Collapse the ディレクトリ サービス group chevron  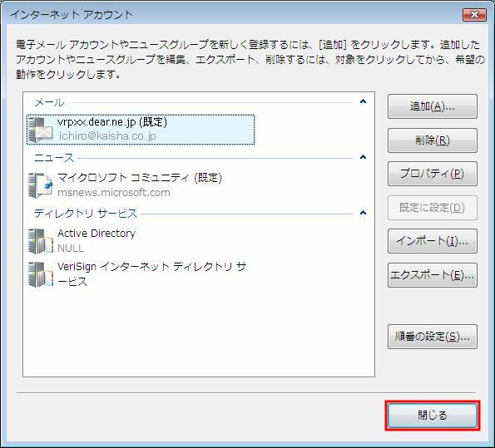pos(363,213)
